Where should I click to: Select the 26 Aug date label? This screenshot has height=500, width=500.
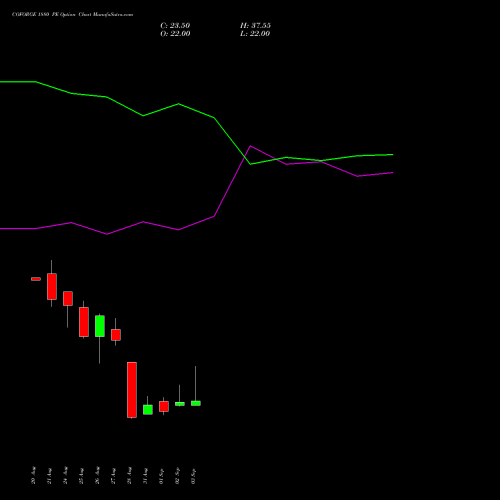97,475
